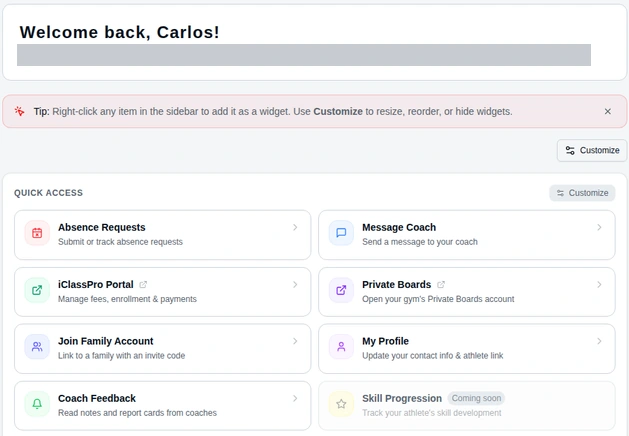Click bold Customize word in the tip
This screenshot has height=436, width=629.
[338, 111]
